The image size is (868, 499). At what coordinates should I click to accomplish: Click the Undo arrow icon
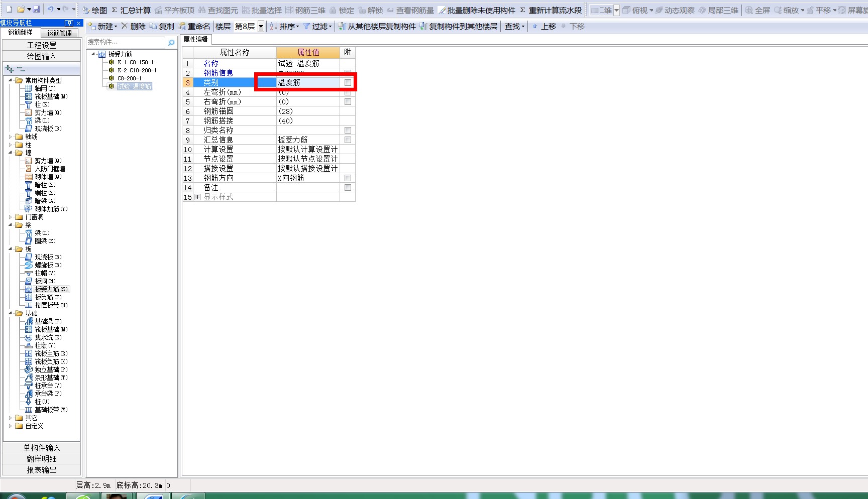(x=50, y=10)
